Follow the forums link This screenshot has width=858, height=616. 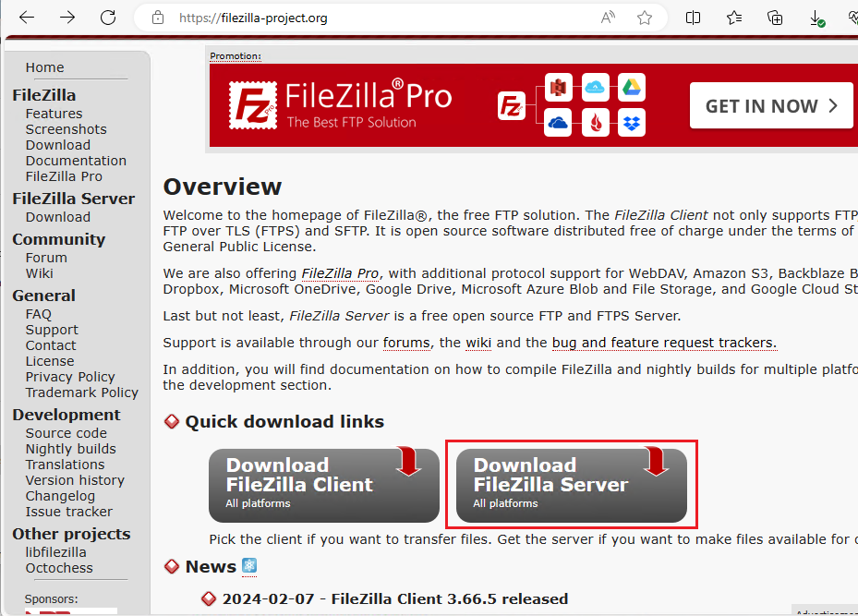pos(406,343)
